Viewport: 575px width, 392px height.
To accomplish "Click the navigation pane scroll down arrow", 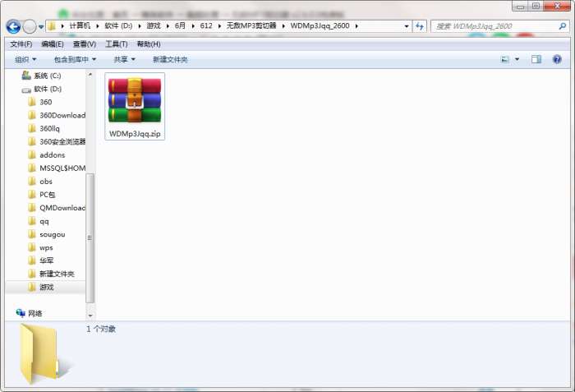I will [90, 316].
